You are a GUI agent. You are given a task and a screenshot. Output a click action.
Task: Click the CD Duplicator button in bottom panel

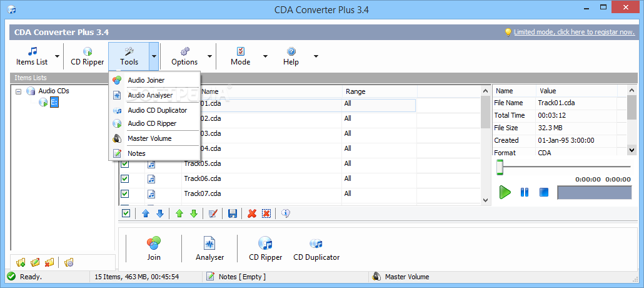[x=316, y=249]
